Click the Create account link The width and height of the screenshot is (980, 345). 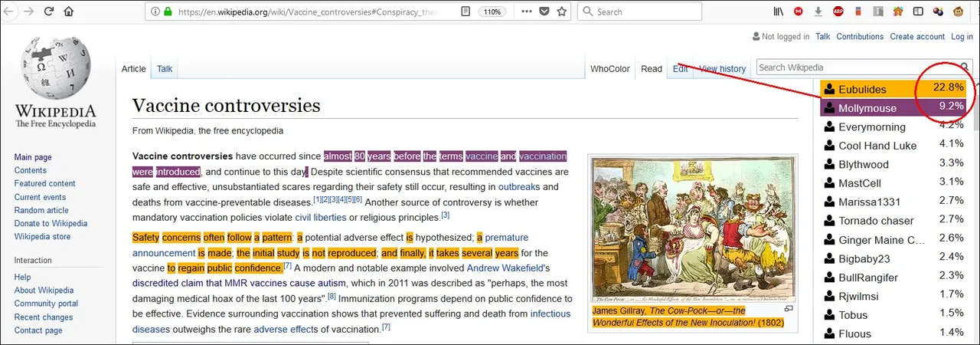click(917, 37)
